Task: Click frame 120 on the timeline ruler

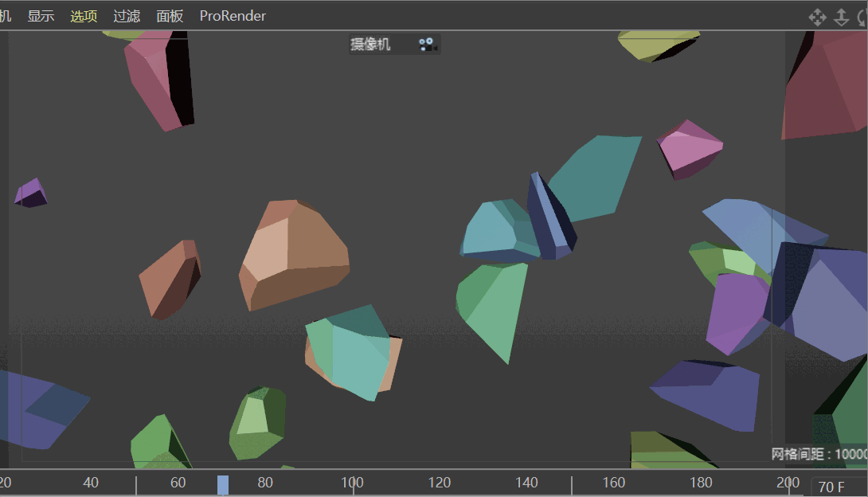Action: click(x=440, y=483)
